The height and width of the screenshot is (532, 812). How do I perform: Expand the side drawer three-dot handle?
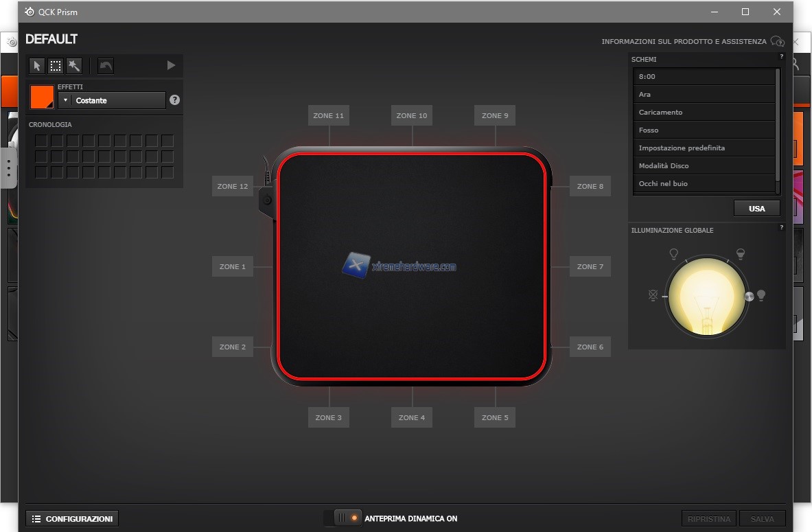[x=8, y=167]
